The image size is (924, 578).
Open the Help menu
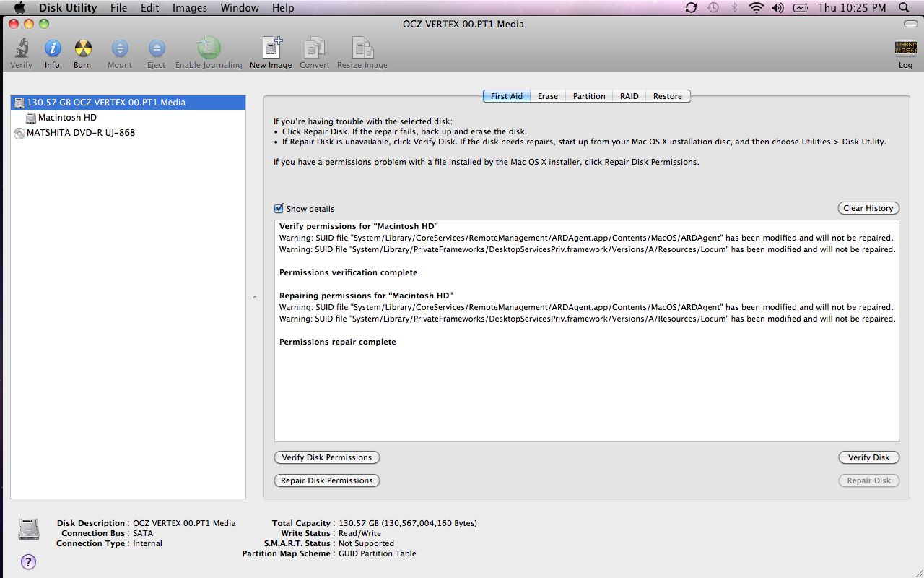[283, 8]
